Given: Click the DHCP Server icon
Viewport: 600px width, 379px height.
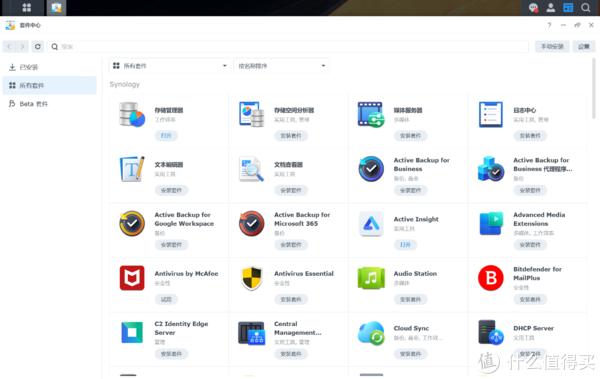Looking at the screenshot, I should point(491,332).
